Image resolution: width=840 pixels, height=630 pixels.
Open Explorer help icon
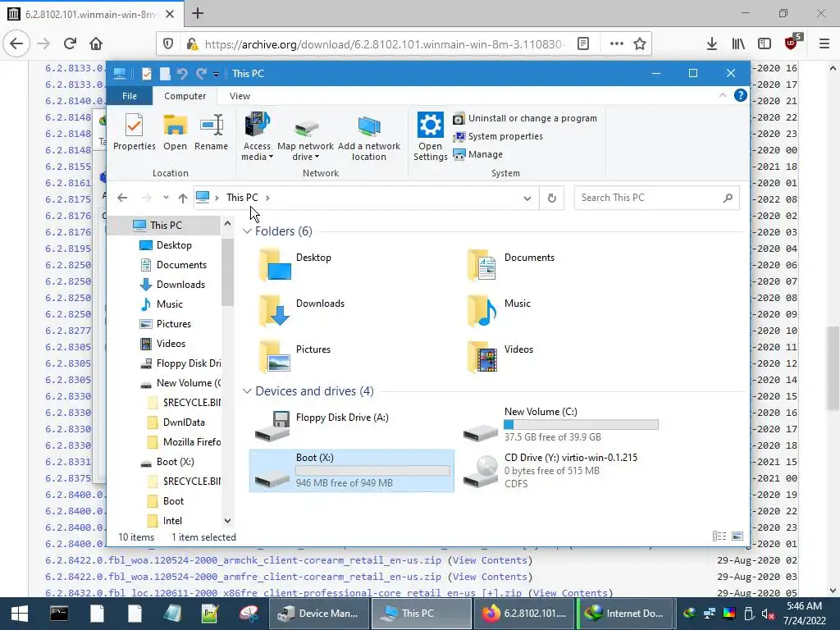[x=741, y=95]
